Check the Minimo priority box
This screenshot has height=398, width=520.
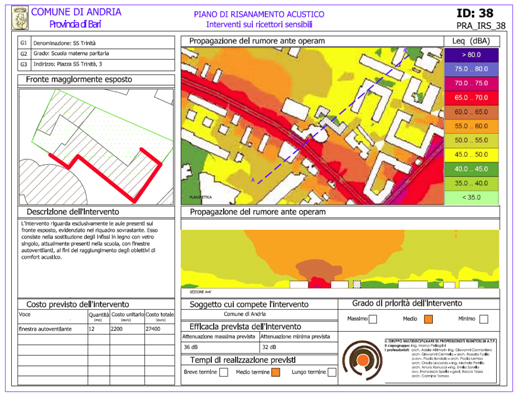click(x=484, y=319)
